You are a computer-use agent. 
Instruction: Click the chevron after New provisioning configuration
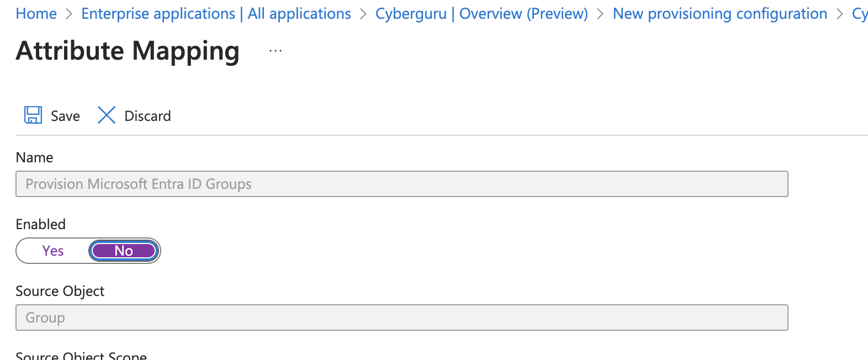840,14
